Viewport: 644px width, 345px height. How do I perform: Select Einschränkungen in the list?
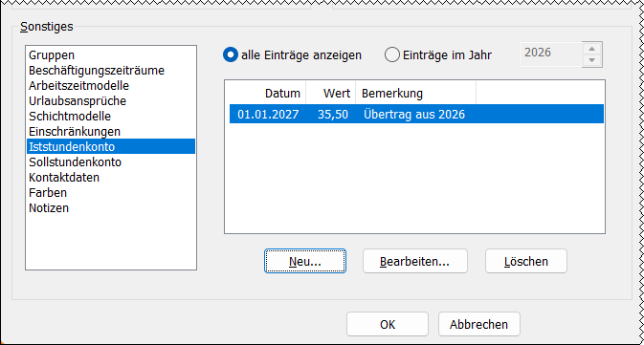point(111,132)
